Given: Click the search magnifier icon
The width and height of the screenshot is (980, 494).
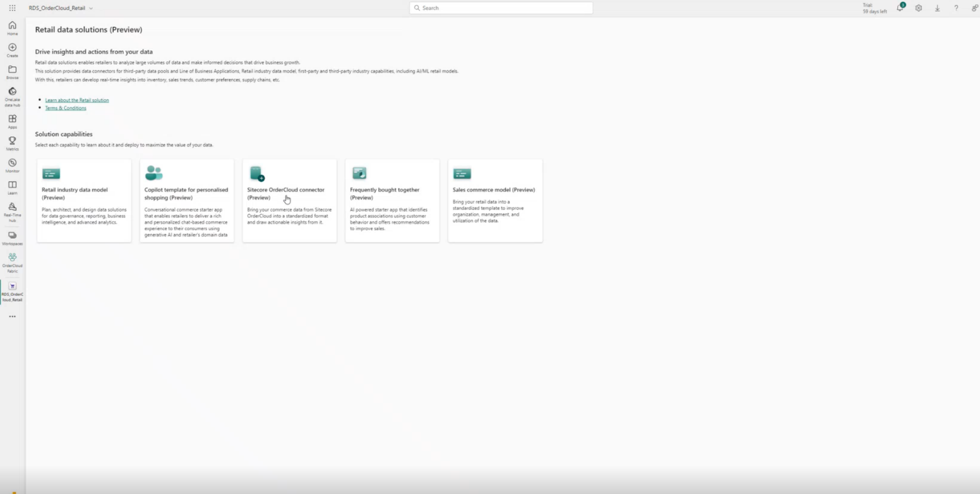Looking at the screenshot, I should click(x=417, y=8).
